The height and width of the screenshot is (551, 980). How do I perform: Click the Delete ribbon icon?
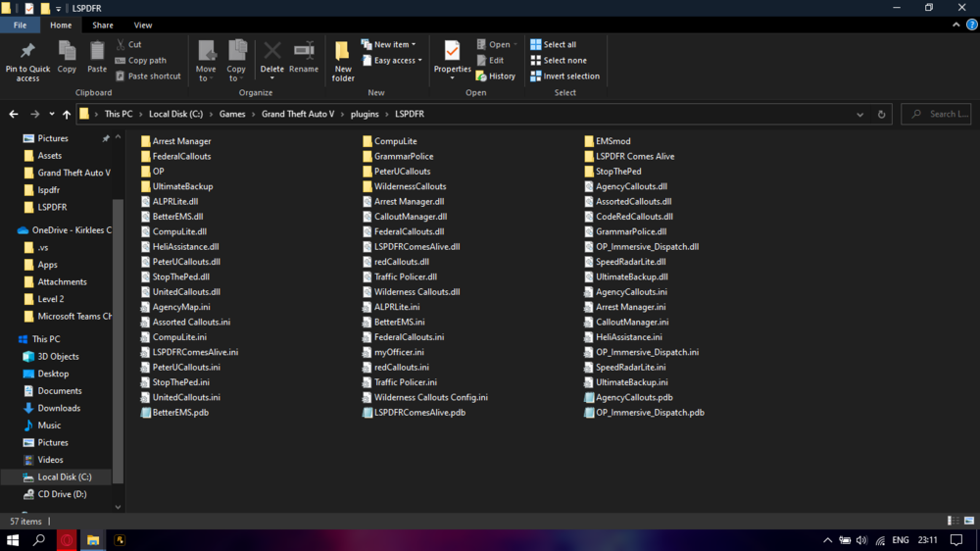point(271,53)
